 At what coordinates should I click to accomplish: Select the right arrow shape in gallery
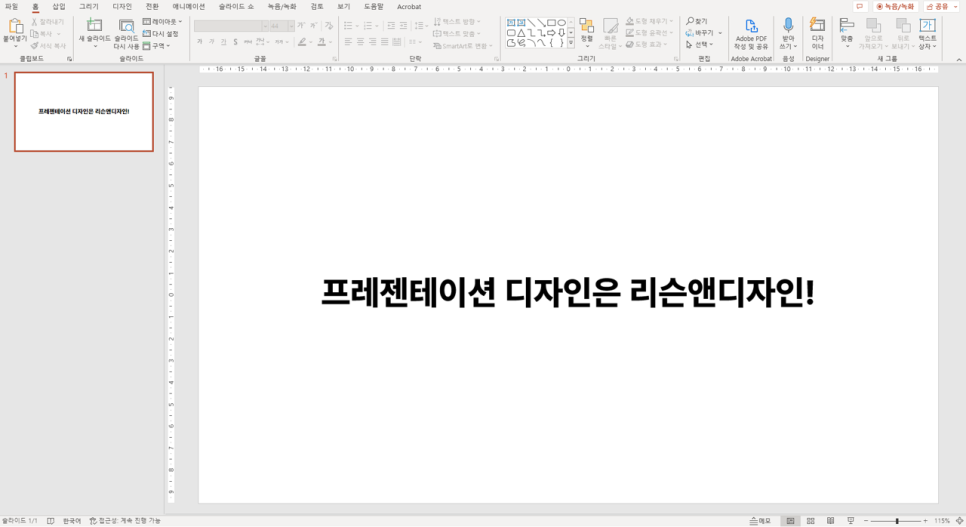pyautogui.click(x=551, y=33)
